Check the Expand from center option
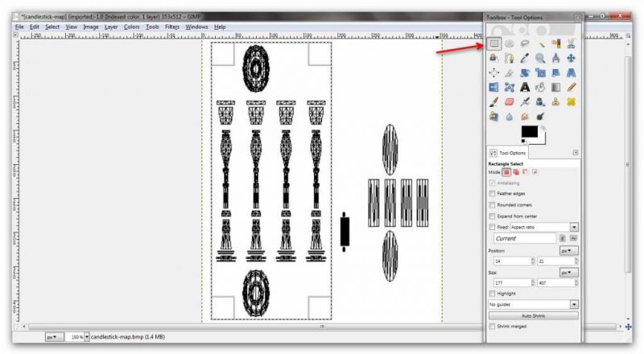Viewport: 644px width, 354px height. pos(493,216)
